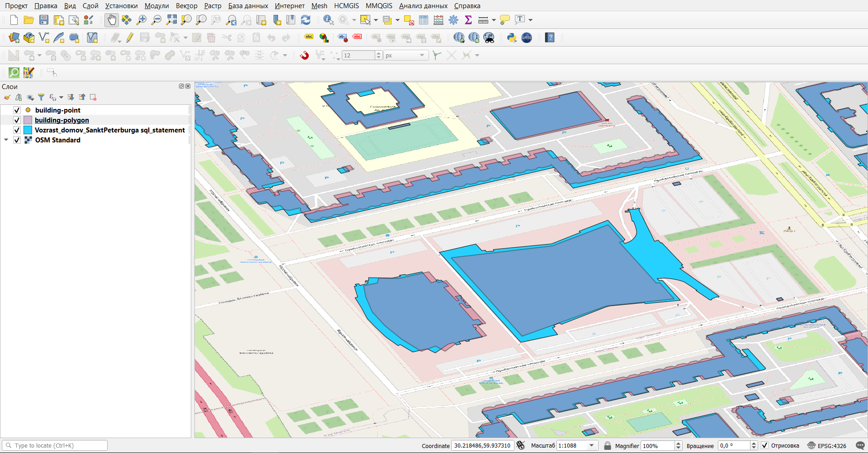This screenshot has height=453, width=868.
Task: Click the filter legend funnel icon
Action: click(x=41, y=97)
